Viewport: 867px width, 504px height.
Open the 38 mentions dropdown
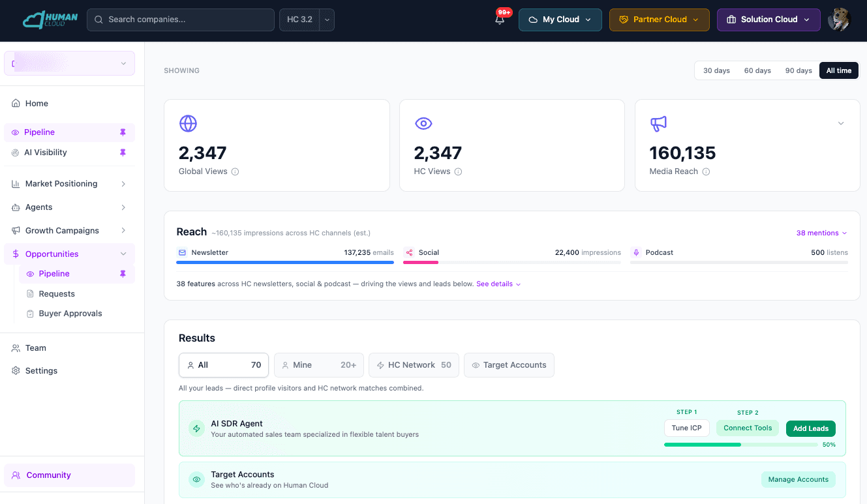click(x=822, y=233)
